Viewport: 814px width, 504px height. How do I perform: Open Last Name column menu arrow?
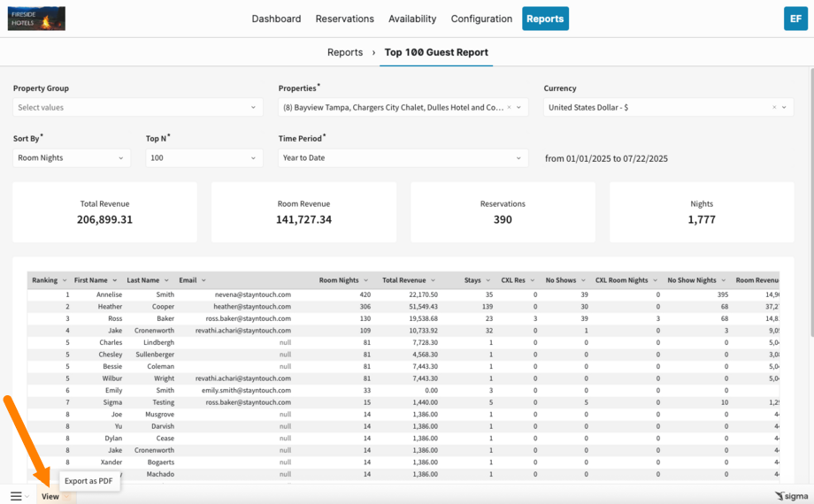coord(166,280)
